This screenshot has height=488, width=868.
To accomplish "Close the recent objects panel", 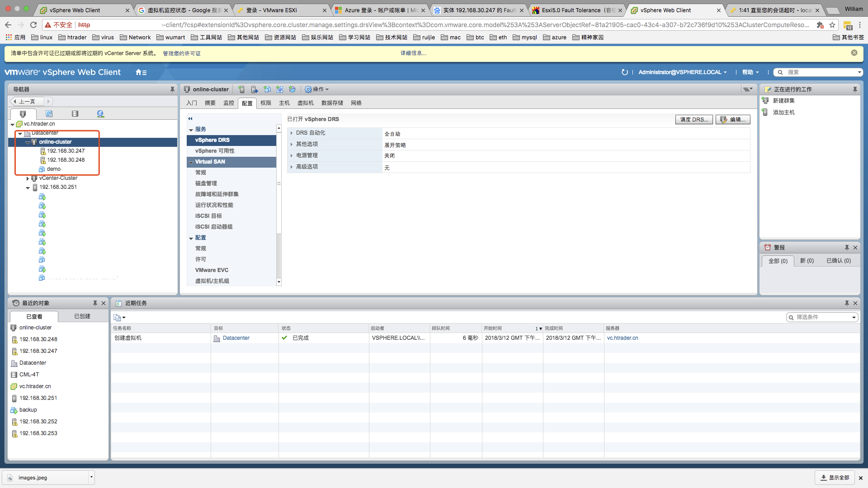I will [x=104, y=303].
